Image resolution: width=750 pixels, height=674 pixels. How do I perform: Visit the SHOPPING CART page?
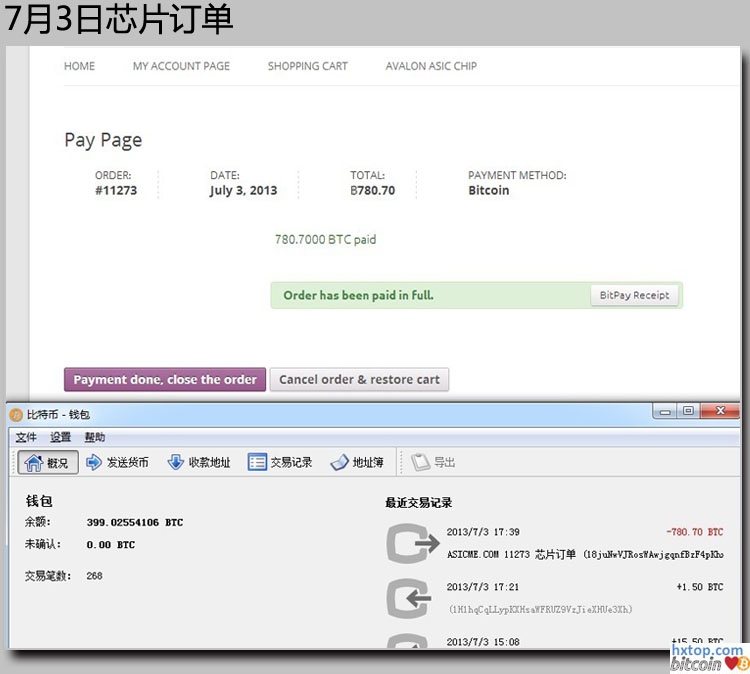point(307,66)
